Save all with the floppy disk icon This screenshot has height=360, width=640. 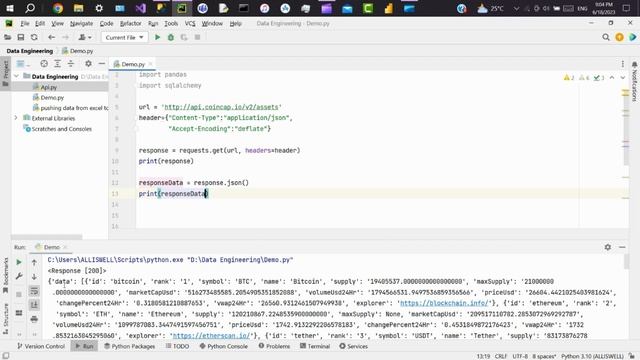pos(20,37)
